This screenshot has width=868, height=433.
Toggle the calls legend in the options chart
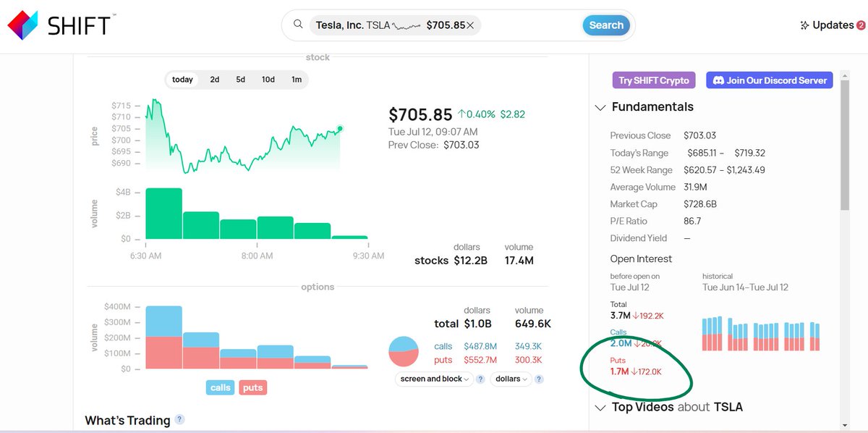pyautogui.click(x=221, y=387)
